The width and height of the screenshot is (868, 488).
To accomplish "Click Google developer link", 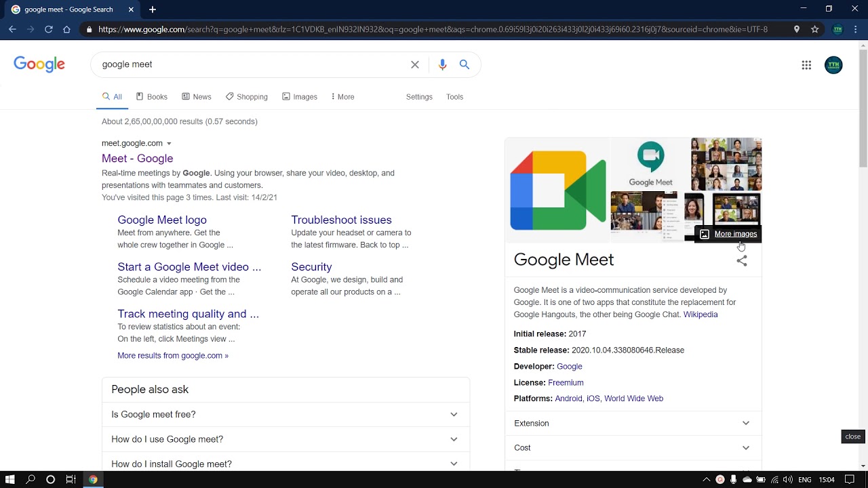I will [570, 367].
